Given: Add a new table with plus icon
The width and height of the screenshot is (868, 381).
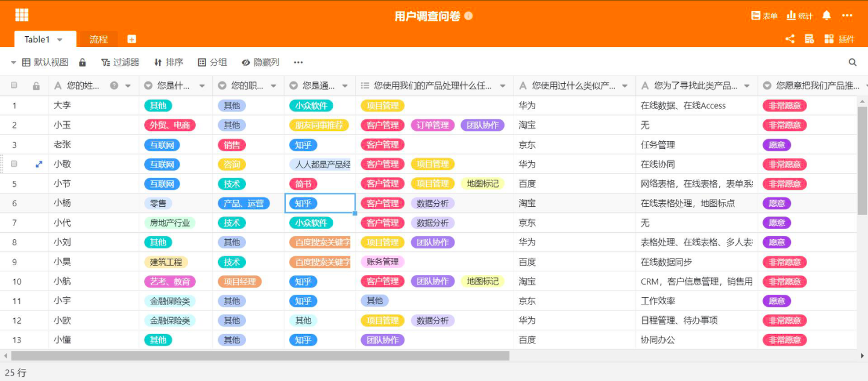Looking at the screenshot, I should coord(131,39).
